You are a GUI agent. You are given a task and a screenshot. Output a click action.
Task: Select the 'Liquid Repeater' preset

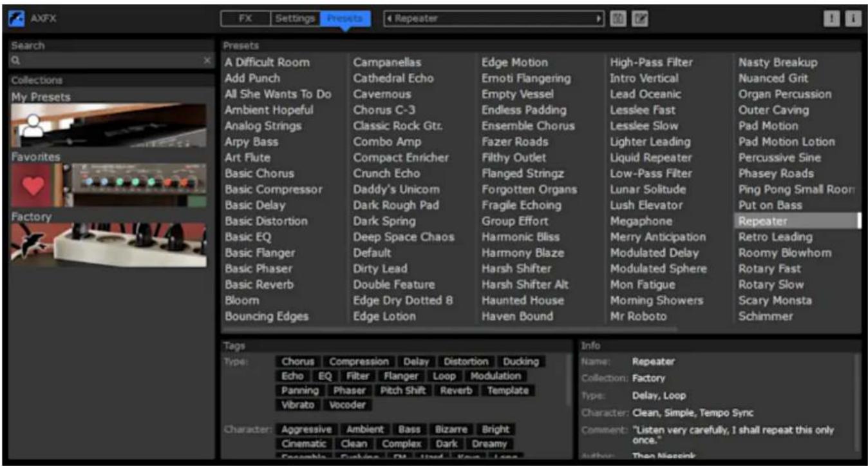coord(651,157)
